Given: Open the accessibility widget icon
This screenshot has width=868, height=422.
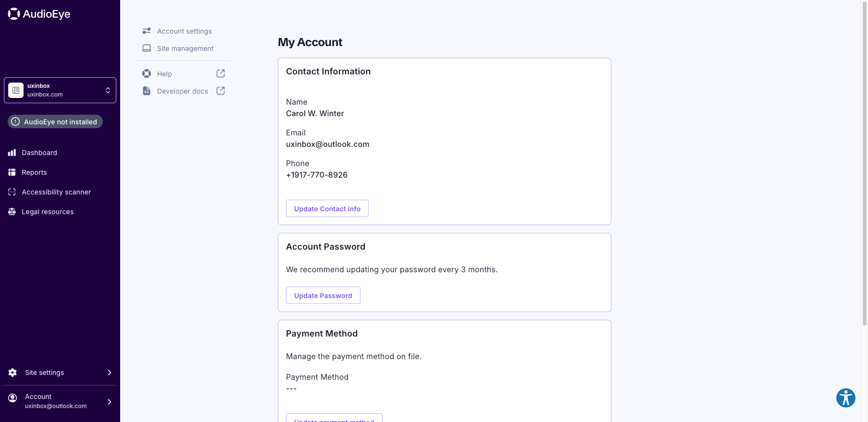Looking at the screenshot, I should click(845, 398).
